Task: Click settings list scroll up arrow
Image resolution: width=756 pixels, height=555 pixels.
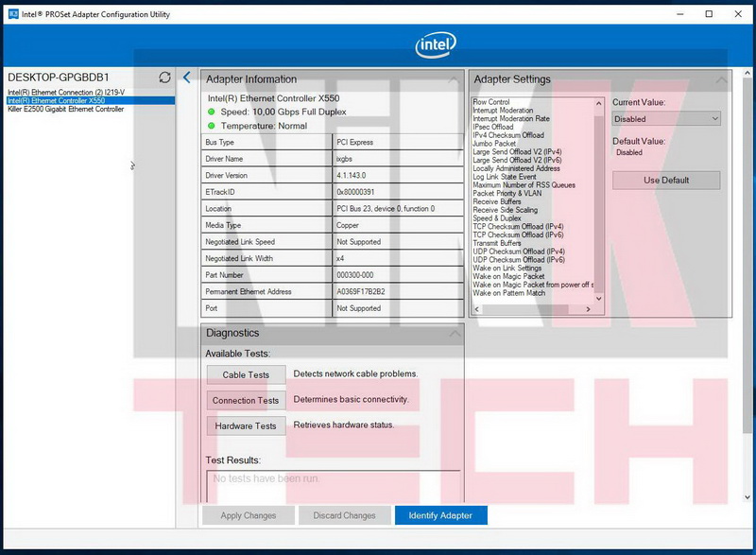Action: coord(599,103)
